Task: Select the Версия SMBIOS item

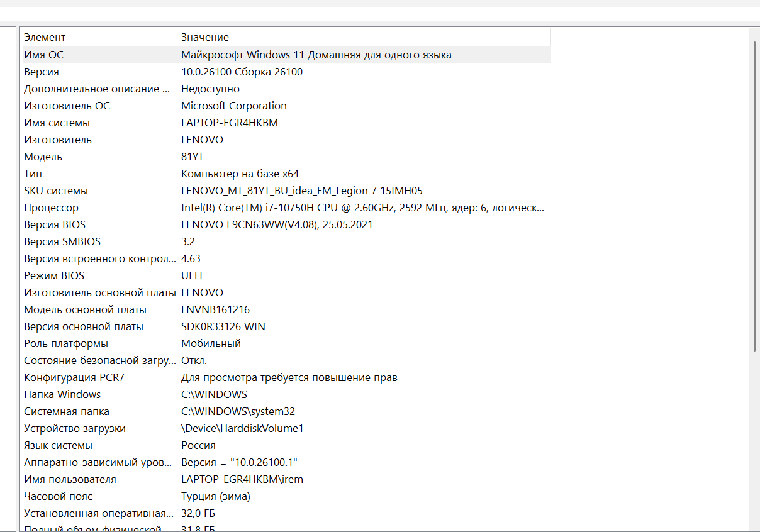Action: pyautogui.click(x=62, y=241)
